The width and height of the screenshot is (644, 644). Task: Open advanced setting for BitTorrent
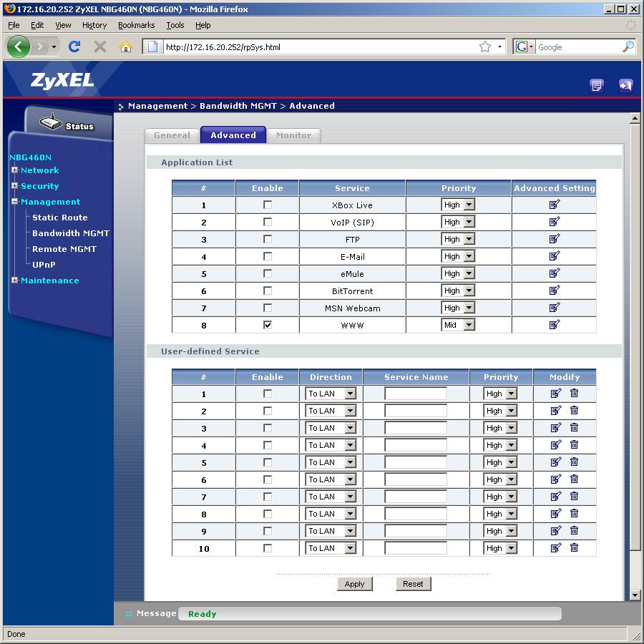point(555,291)
